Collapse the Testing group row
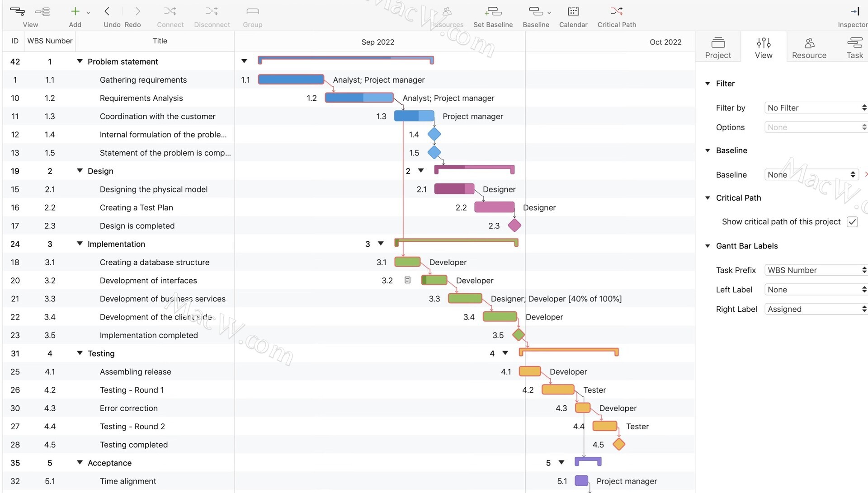The image size is (868, 493). 80,353
